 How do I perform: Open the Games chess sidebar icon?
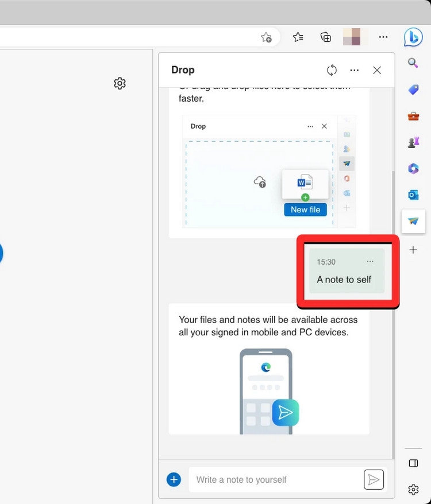413,142
